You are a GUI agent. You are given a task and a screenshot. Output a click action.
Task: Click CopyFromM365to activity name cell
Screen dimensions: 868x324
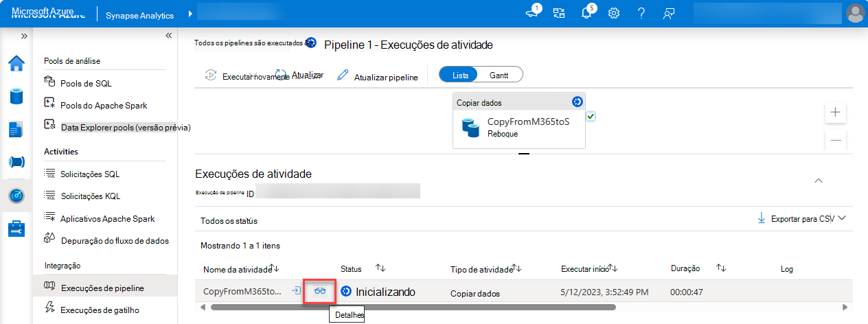tap(242, 291)
